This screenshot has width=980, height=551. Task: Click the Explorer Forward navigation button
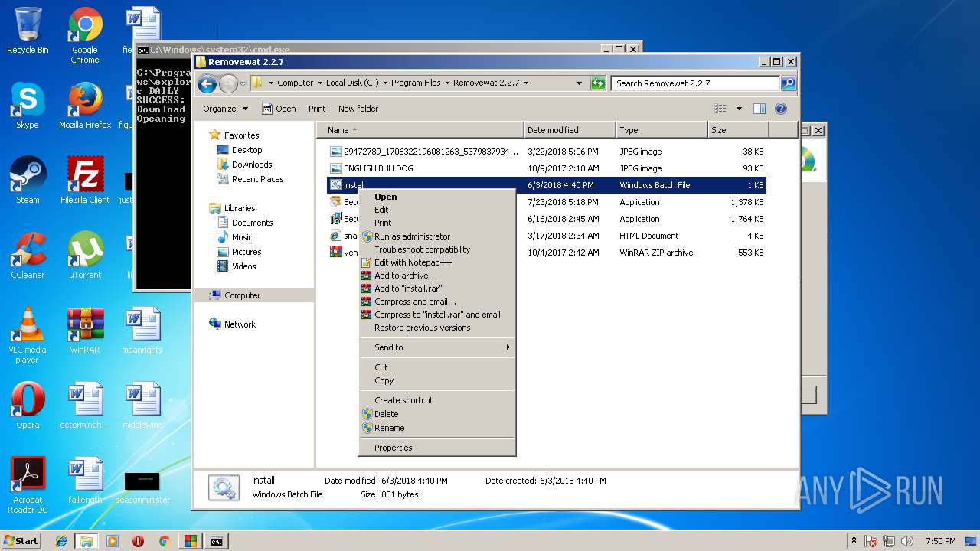228,83
